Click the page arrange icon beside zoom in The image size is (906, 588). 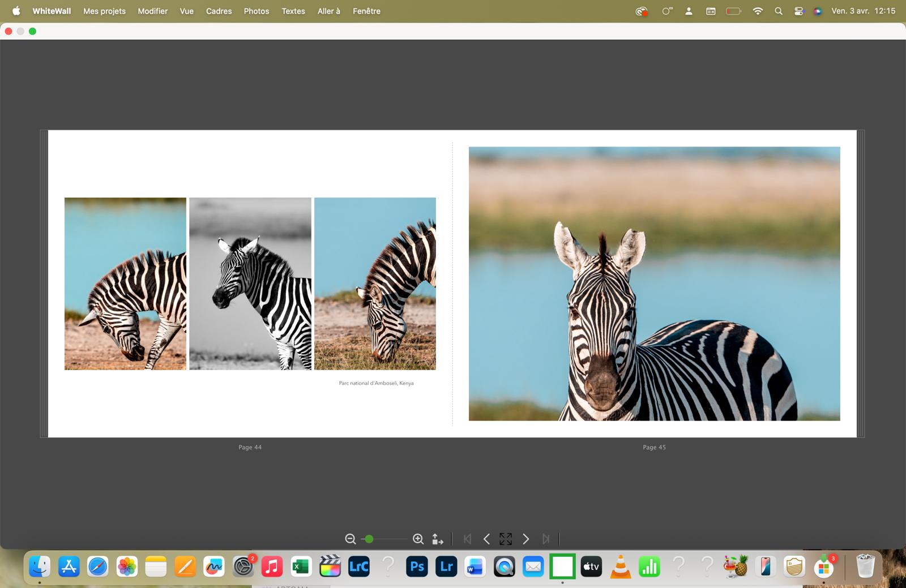click(438, 539)
